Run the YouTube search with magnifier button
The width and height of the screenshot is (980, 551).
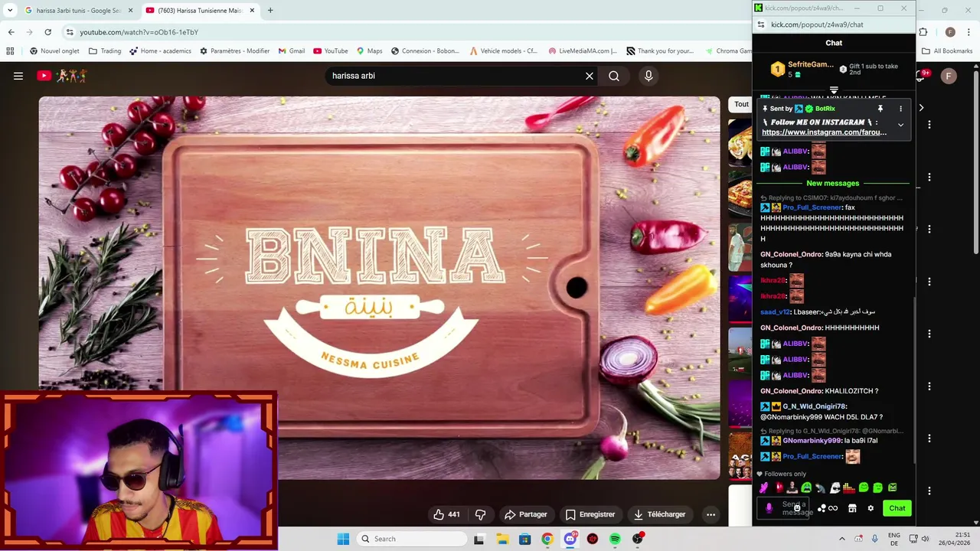[614, 76]
